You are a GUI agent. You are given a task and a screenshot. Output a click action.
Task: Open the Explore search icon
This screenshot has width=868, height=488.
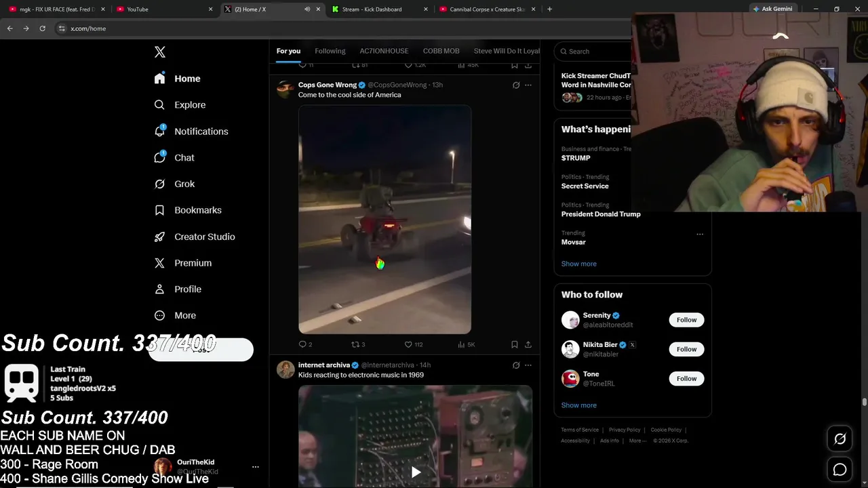(x=159, y=105)
